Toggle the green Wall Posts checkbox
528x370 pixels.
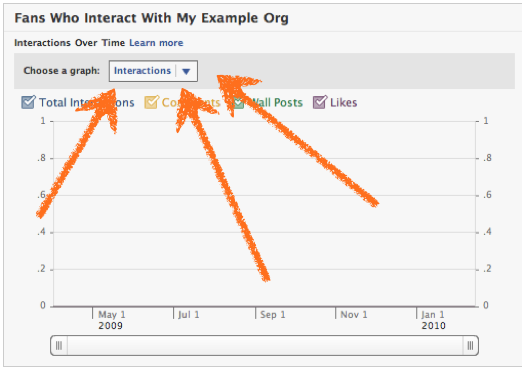click(x=238, y=103)
